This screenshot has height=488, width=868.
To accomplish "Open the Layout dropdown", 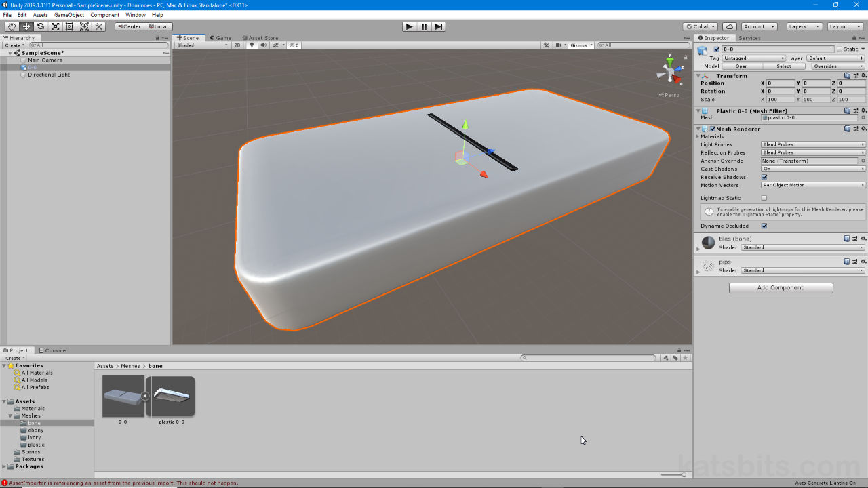I will click(844, 26).
